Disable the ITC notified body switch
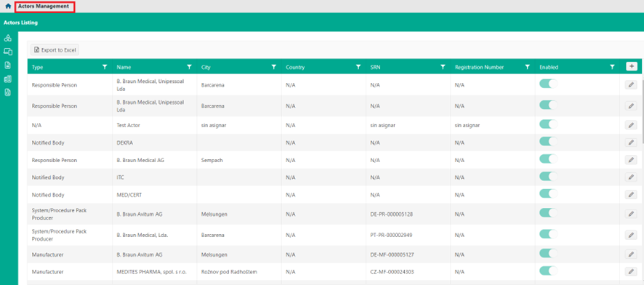 [548, 176]
